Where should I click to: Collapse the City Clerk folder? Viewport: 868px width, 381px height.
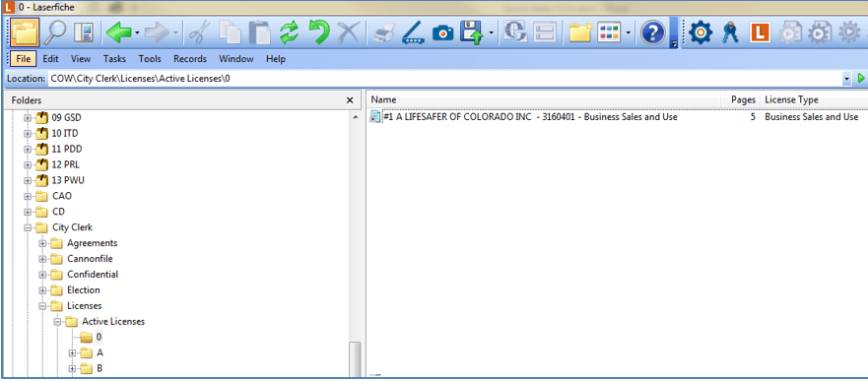[x=28, y=227]
